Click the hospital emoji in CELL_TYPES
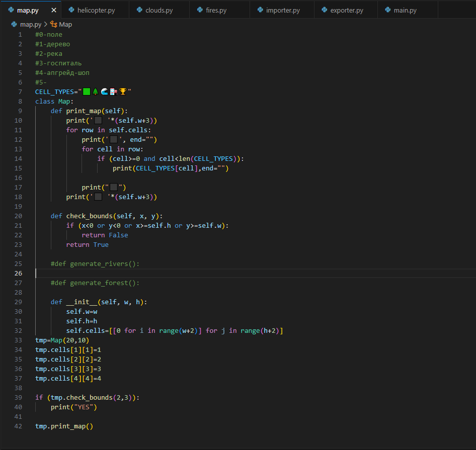This screenshot has width=476, height=450. (114, 92)
